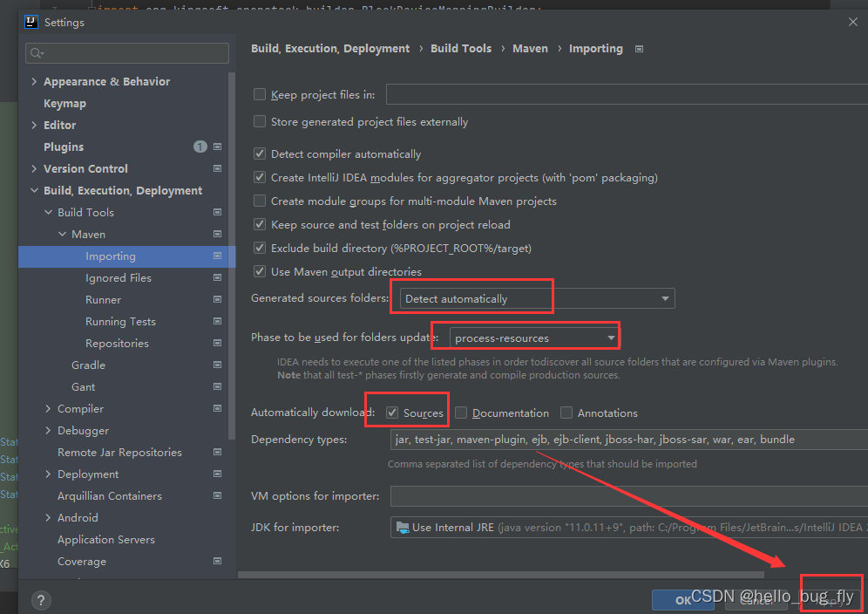The image size is (868, 614).
Task: Open Gradle settings page
Action: [x=89, y=365]
